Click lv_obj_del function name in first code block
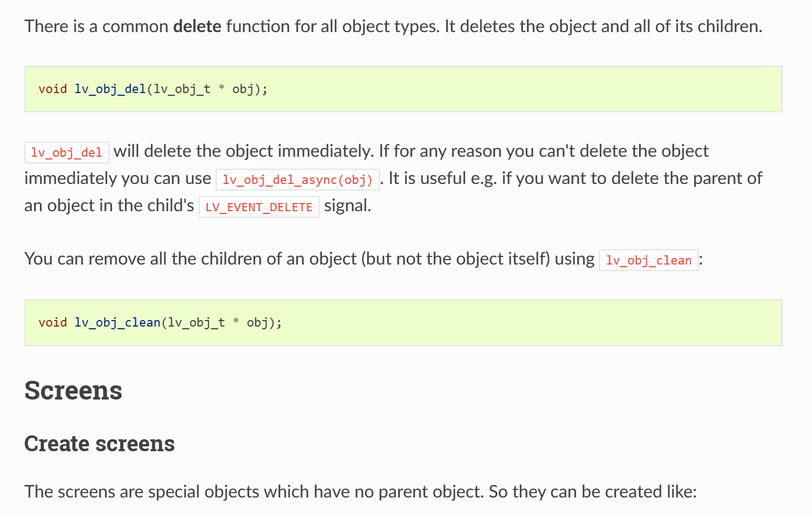This screenshot has width=812, height=516. click(x=110, y=89)
